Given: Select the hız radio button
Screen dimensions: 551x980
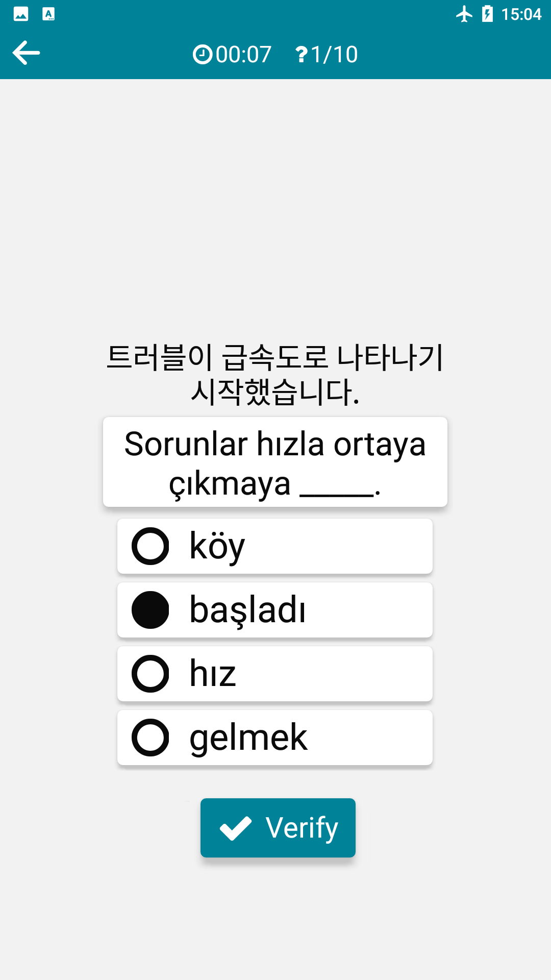Looking at the screenshot, I should click(151, 674).
